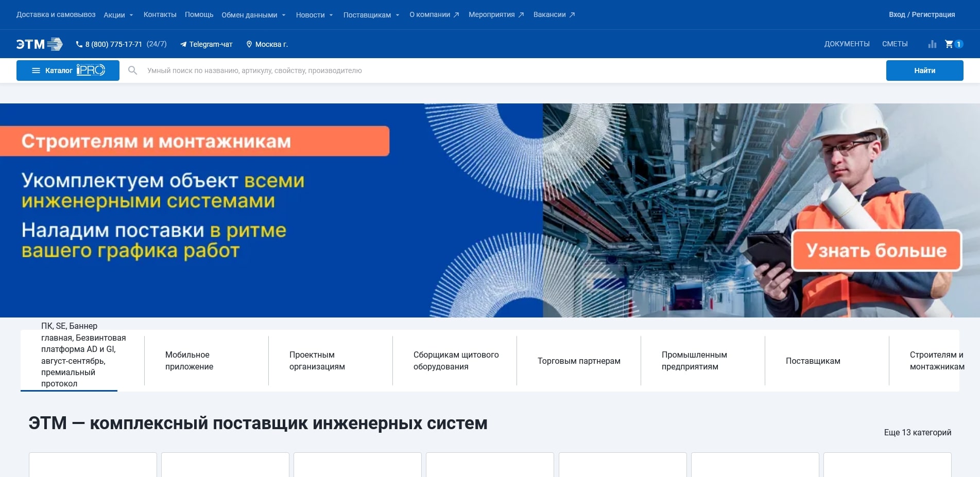Click the magnifier icon in the search bar
The image size is (980, 477).
click(x=133, y=70)
